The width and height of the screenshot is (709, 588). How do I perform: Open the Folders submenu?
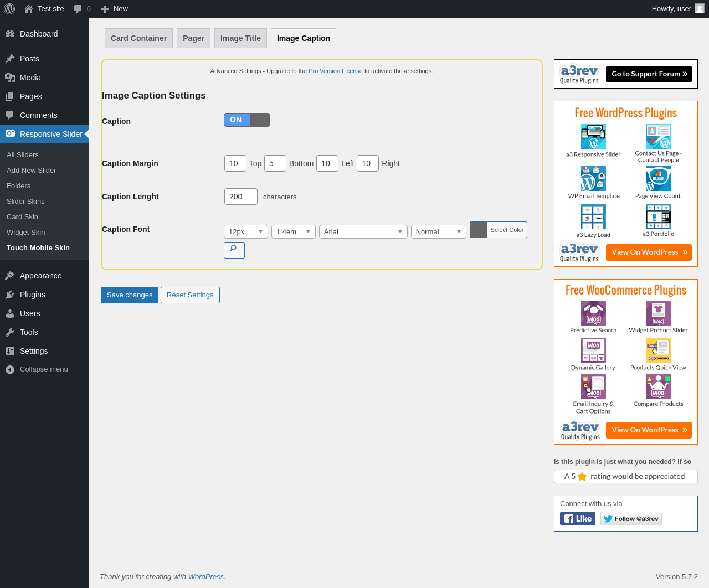click(x=19, y=186)
